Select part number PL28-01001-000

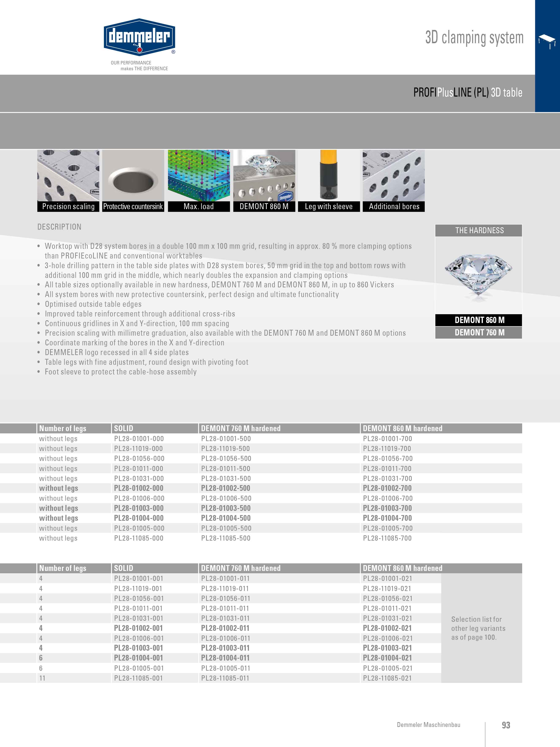click(x=139, y=439)
